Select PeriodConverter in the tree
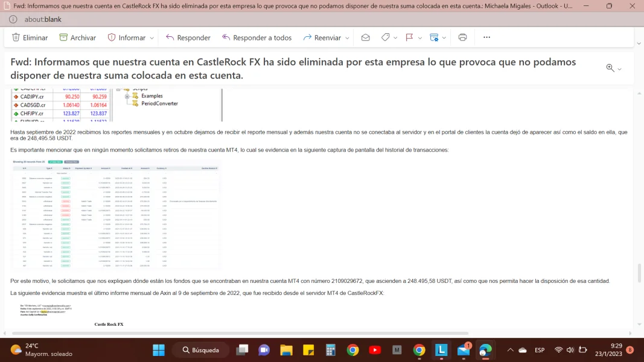The width and height of the screenshot is (644, 362). click(159, 104)
